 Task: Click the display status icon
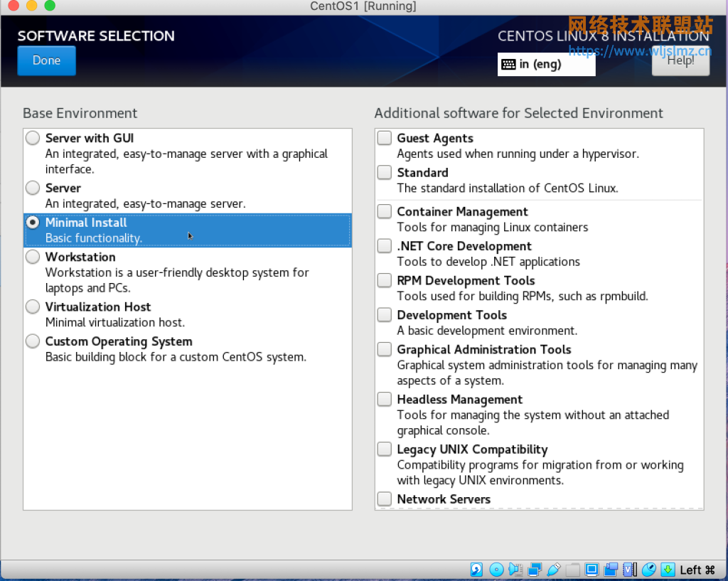point(591,570)
